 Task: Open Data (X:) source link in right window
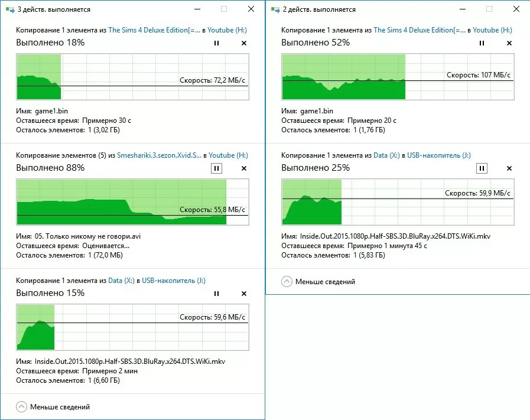[x=386, y=155]
